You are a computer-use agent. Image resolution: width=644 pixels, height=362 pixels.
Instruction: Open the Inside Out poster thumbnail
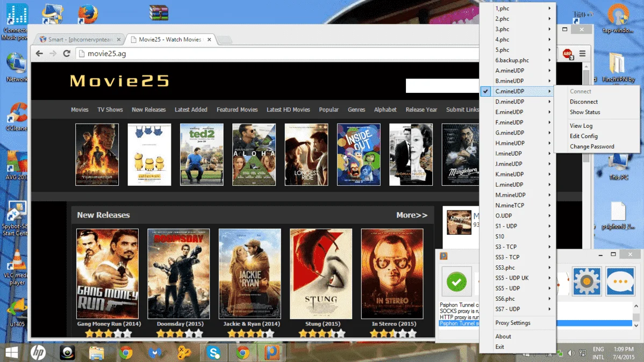coord(359,155)
